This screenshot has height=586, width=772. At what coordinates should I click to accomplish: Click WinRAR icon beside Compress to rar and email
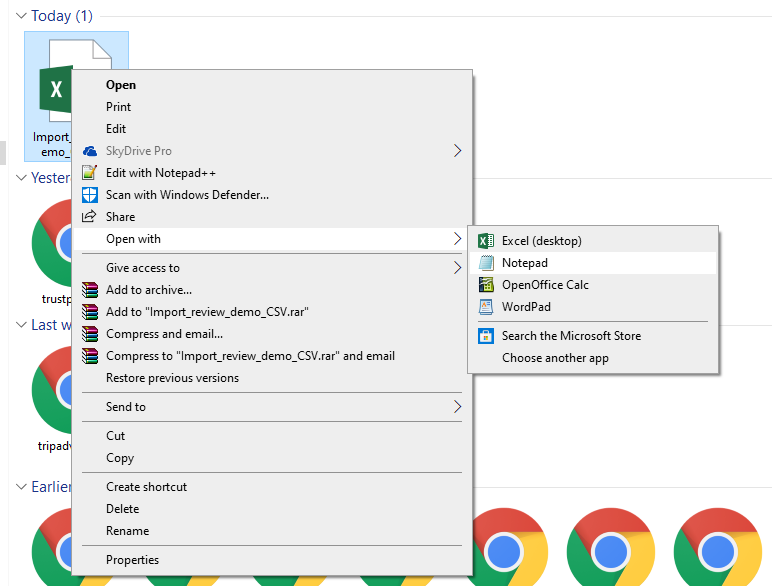pos(90,356)
